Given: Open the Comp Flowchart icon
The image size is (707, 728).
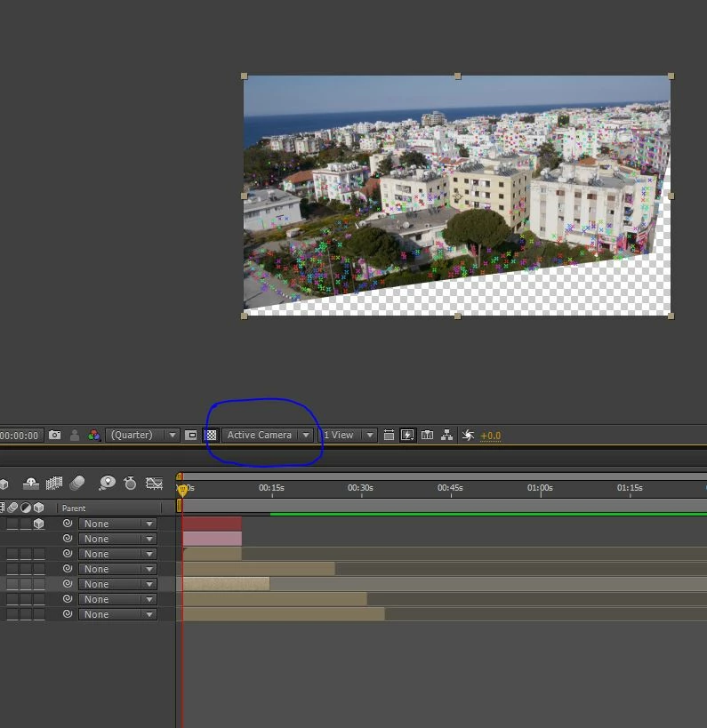Looking at the screenshot, I should tap(446, 435).
